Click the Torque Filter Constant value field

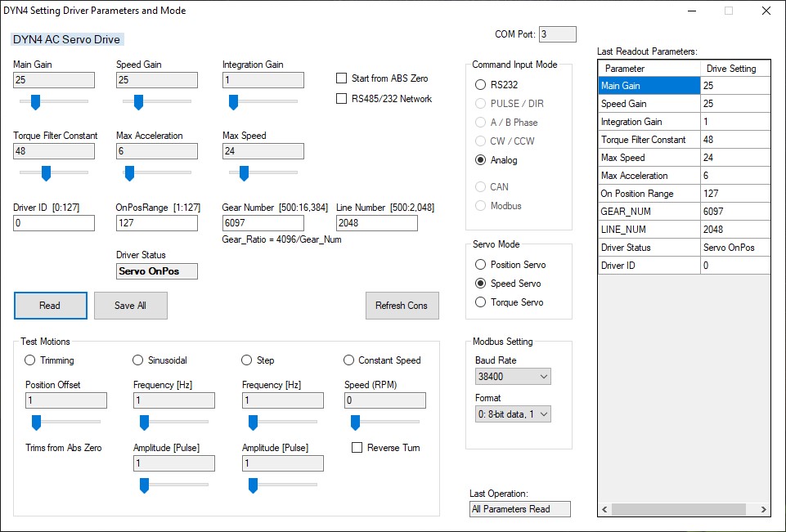tap(54, 151)
